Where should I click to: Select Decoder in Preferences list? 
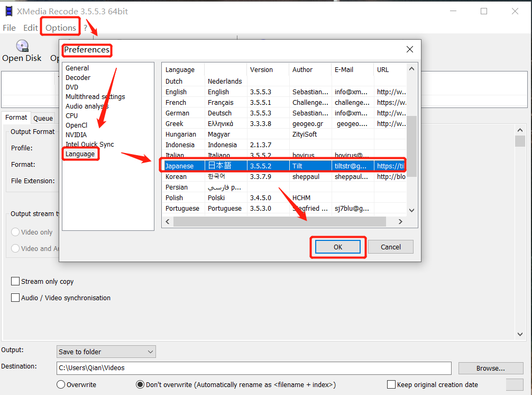pyautogui.click(x=78, y=78)
